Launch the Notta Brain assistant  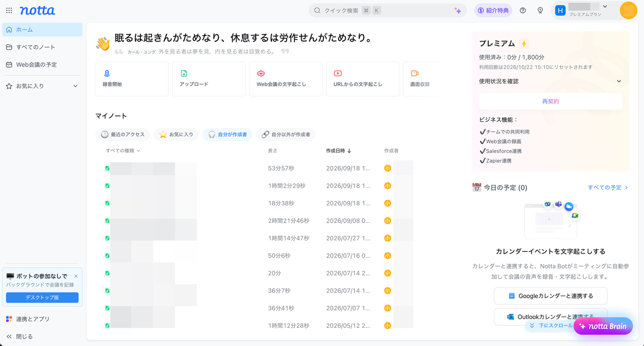tap(603, 326)
